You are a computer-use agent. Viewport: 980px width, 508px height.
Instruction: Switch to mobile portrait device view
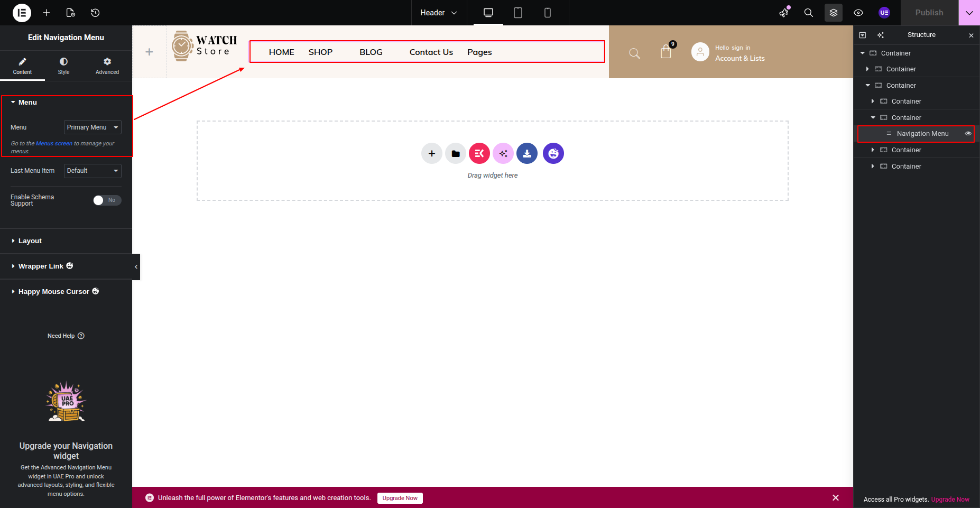tap(547, 13)
